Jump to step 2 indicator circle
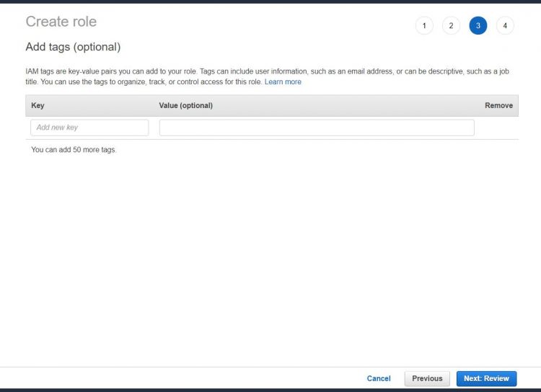Viewport: 541px width, 392px height. tap(451, 26)
